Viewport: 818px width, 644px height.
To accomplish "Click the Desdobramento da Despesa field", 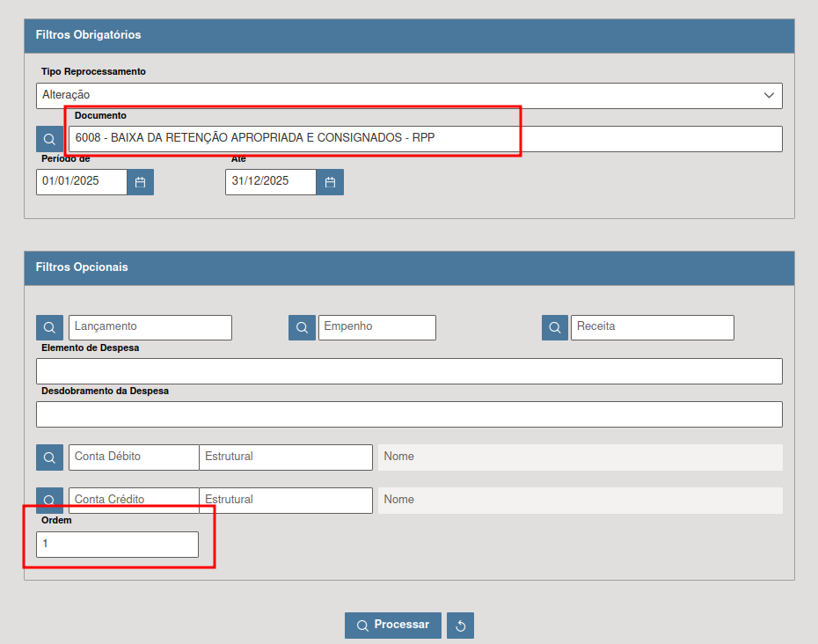I will pyautogui.click(x=409, y=414).
